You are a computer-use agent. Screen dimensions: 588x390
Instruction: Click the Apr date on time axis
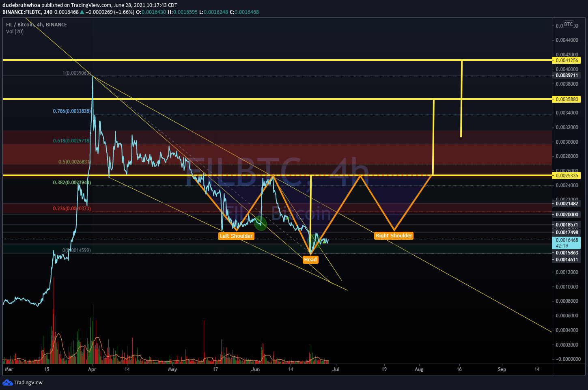click(92, 369)
